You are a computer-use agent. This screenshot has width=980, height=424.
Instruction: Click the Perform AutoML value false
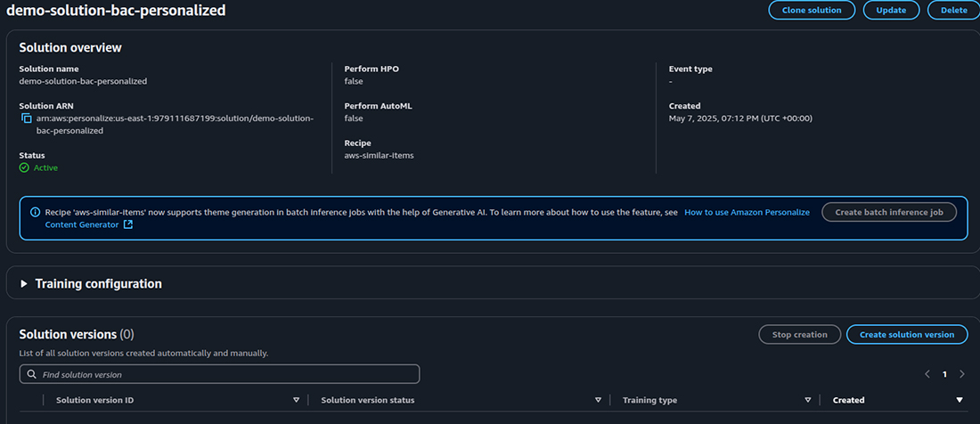click(x=354, y=118)
